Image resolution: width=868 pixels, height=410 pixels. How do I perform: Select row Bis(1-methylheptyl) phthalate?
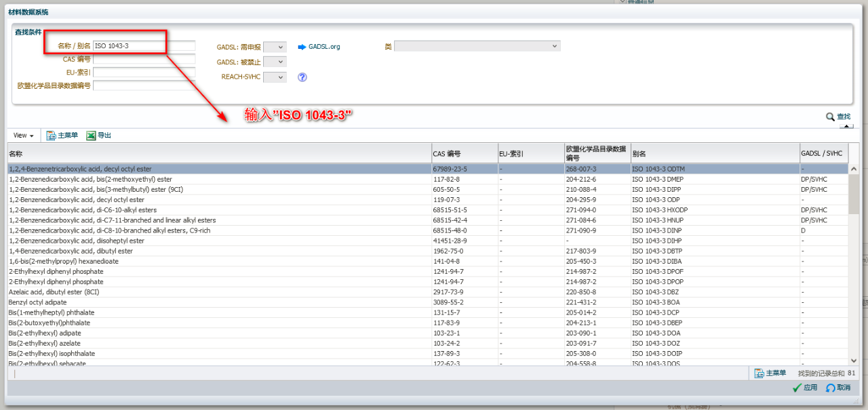point(428,312)
